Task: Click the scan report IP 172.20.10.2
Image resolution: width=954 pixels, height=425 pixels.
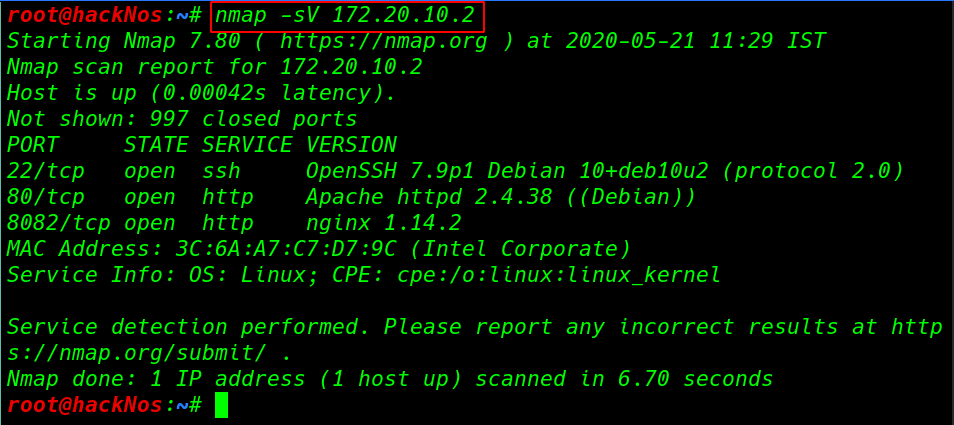Action: pyautogui.click(x=351, y=67)
